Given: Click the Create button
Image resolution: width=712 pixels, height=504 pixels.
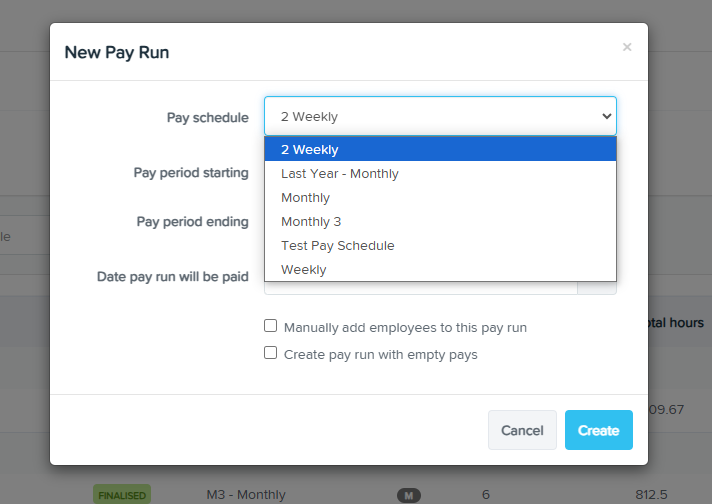Looking at the screenshot, I should (598, 430).
